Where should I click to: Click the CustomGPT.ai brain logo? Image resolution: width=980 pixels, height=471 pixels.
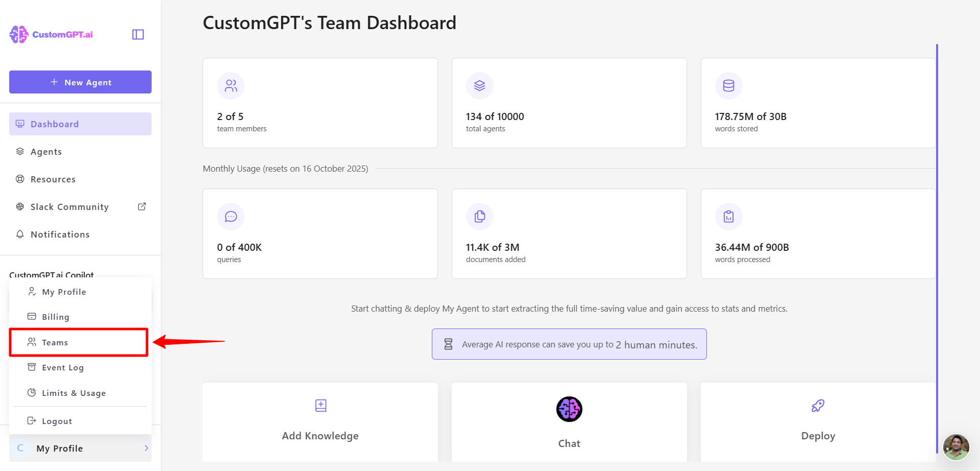click(x=19, y=34)
